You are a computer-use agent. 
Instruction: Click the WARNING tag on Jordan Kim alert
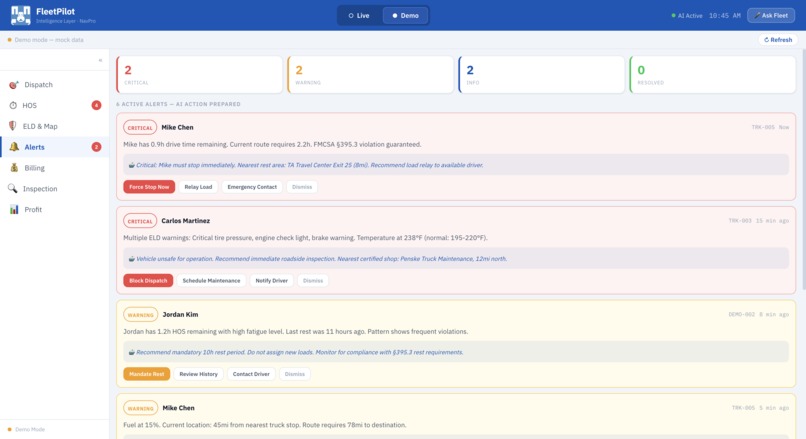(140, 315)
